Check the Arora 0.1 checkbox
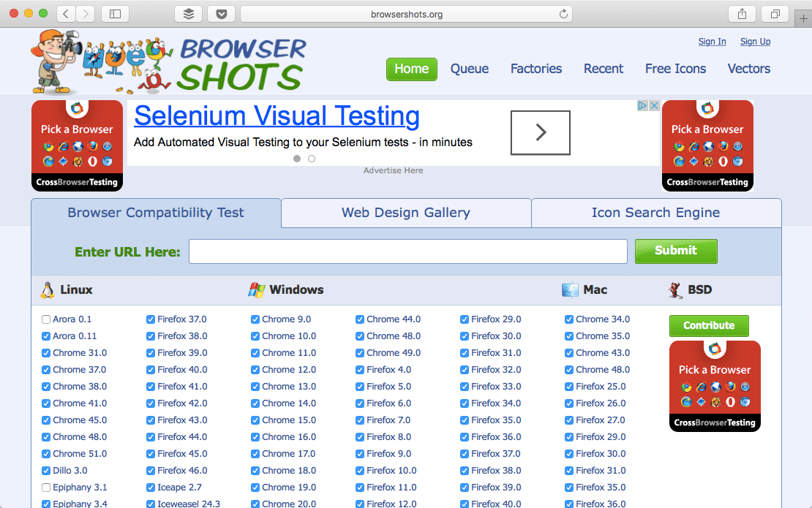This screenshot has height=508, width=812. (x=46, y=319)
